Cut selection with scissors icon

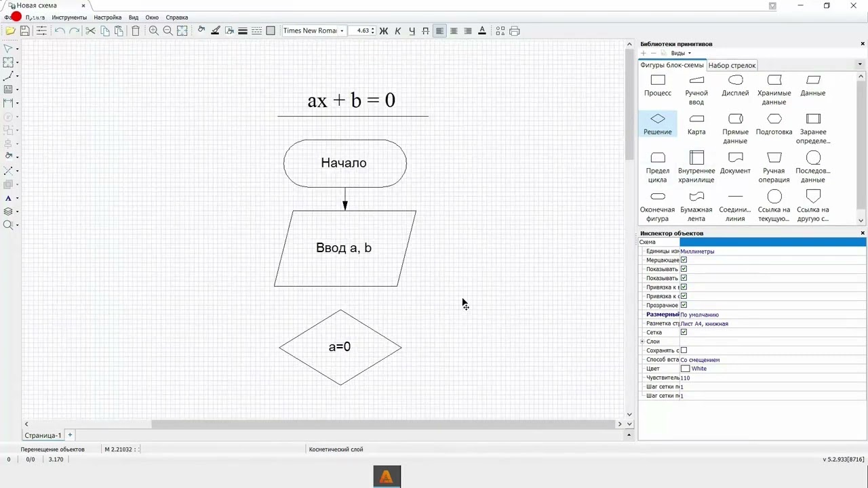(90, 30)
